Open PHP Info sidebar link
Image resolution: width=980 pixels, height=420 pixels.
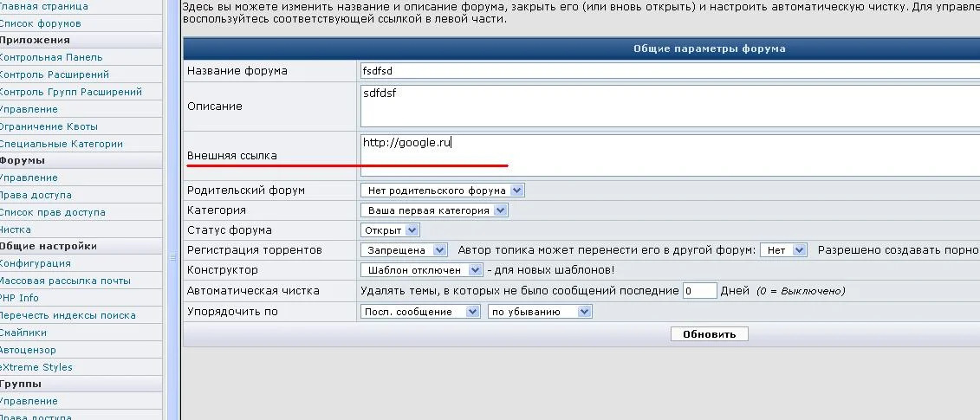pos(19,298)
